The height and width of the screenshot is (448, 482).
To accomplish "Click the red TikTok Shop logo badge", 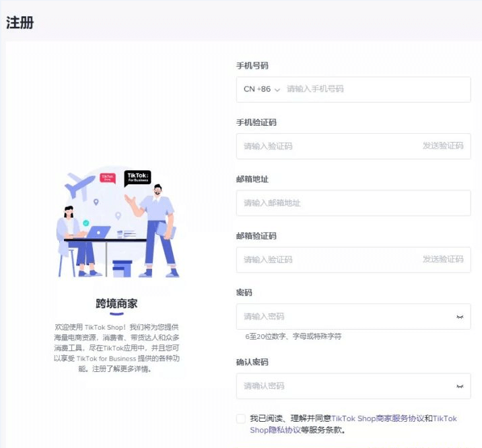I will coord(108,178).
